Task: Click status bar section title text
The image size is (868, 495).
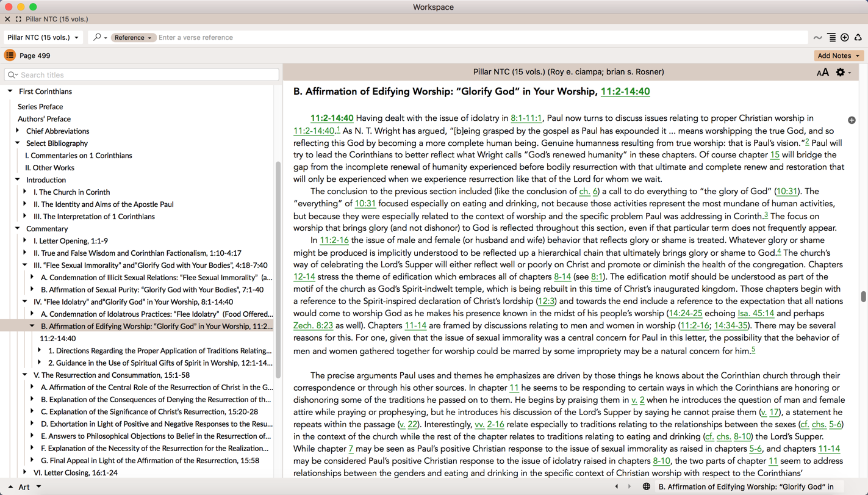Action: point(746,486)
